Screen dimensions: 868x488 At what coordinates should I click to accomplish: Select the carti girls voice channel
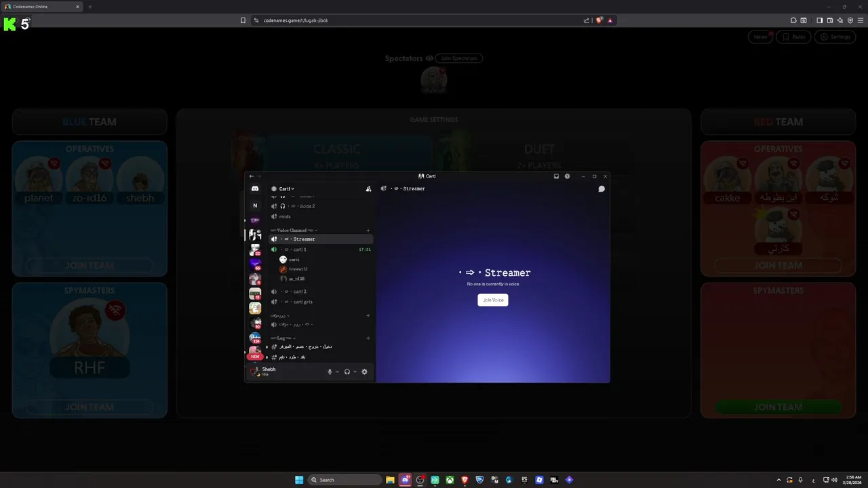click(x=321, y=302)
